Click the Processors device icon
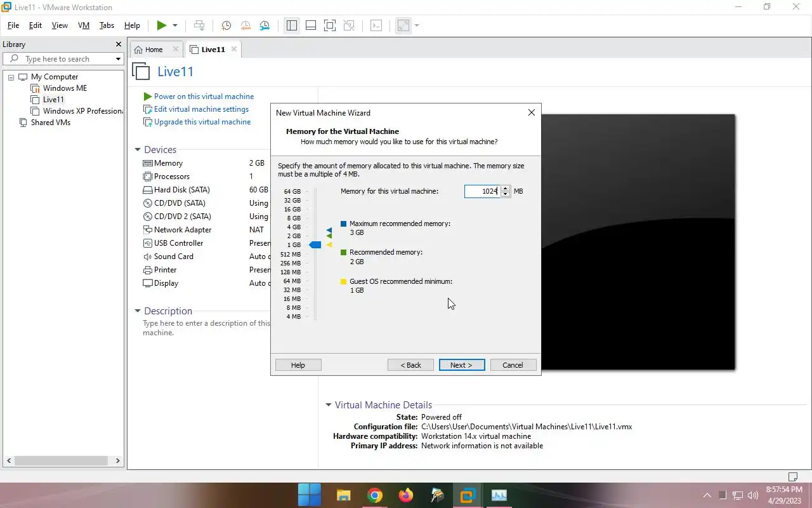 [x=148, y=177]
